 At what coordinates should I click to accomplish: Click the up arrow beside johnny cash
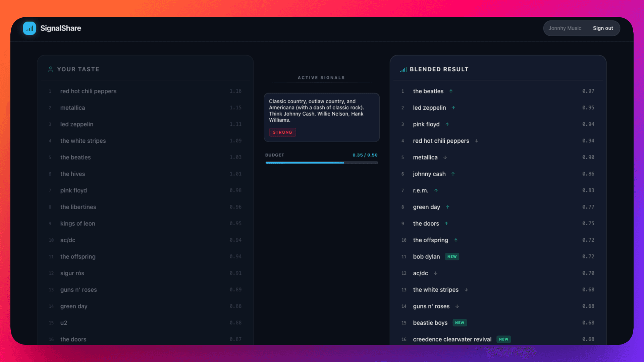[453, 174]
